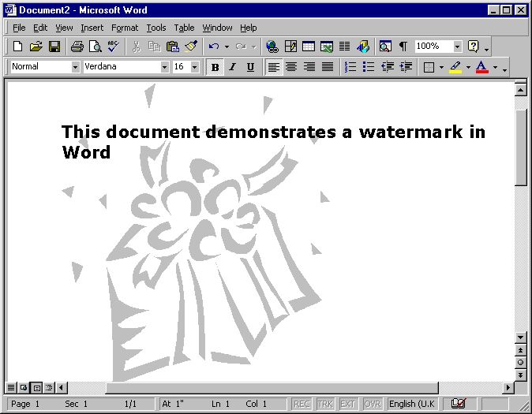Launch Office Assistant help
Viewport: 532px width, 414px height.
[474, 46]
